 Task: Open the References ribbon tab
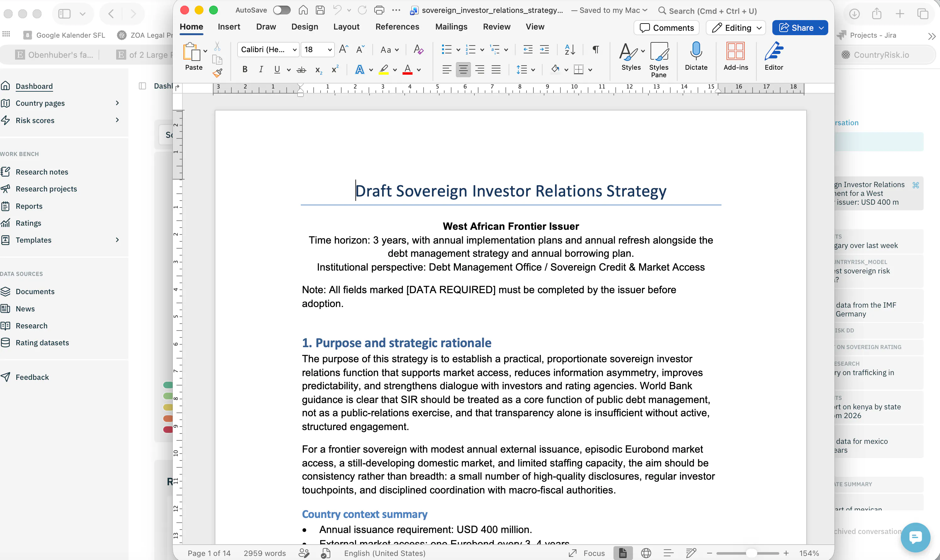(x=397, y=27)
